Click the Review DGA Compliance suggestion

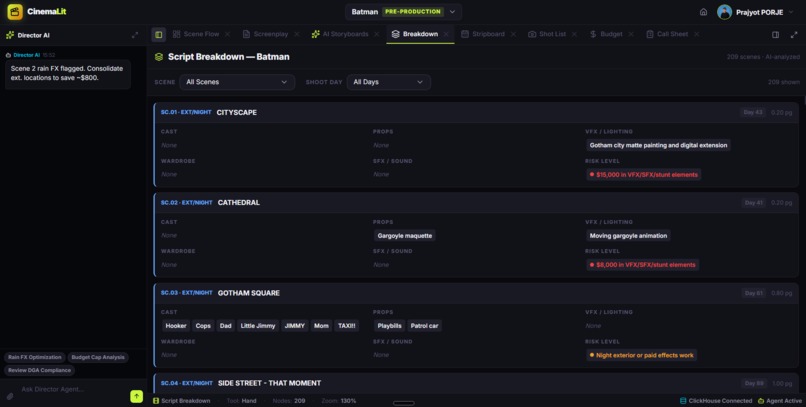tap(40, 370)
